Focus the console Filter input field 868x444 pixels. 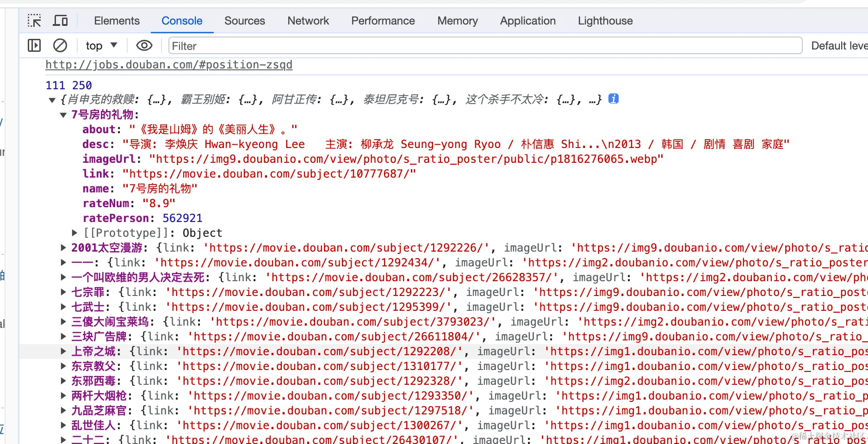pyautogui.click(x=485, y=45)
